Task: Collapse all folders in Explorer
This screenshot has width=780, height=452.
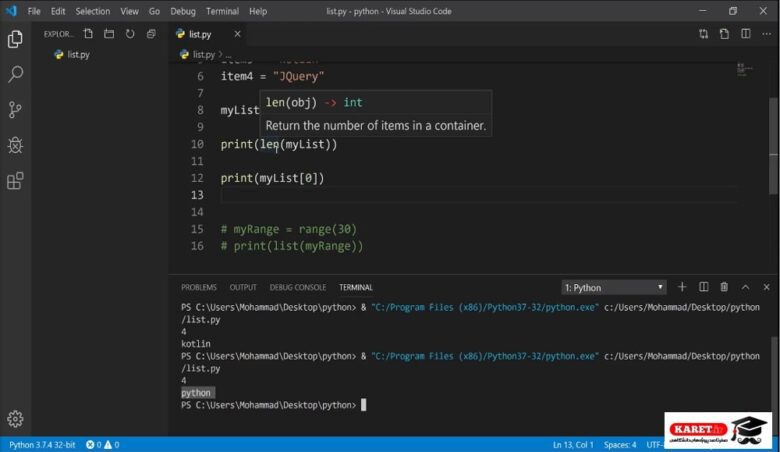Action: 151,34
